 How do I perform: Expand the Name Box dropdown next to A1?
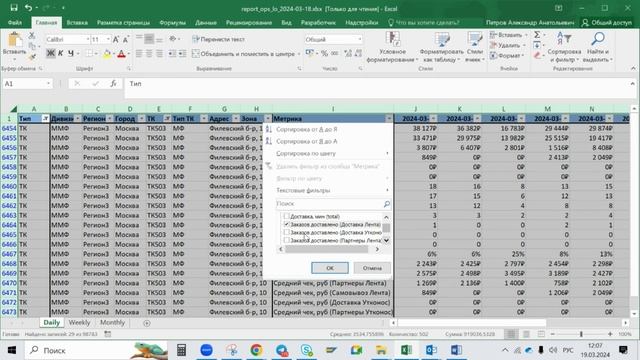(x=48, y=84)
